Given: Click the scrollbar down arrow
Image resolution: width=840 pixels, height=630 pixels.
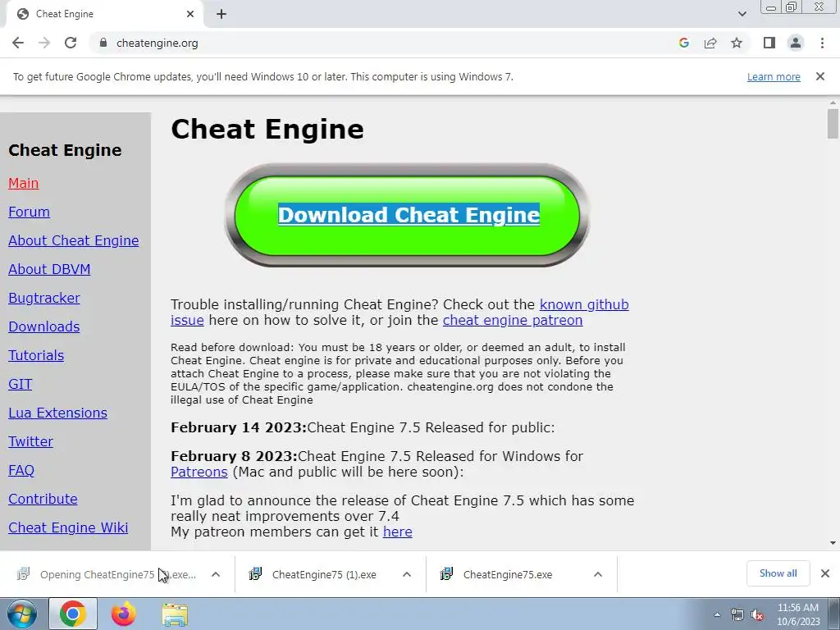Looking at the screenshot, I should pyautogui.click(x=833, y=543).
